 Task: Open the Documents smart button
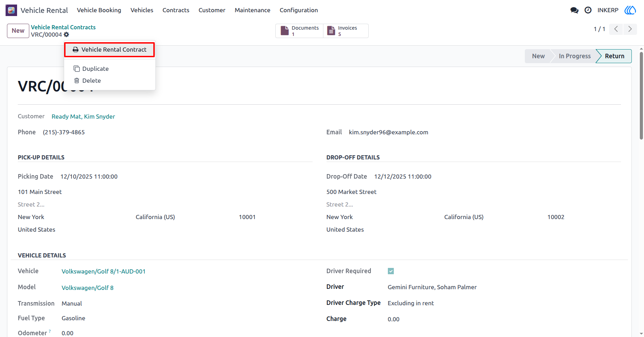[300, 31]
